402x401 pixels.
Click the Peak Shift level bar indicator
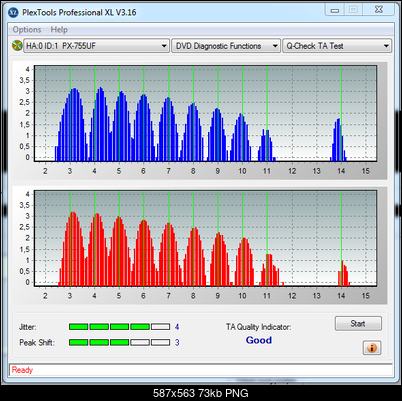119,342
